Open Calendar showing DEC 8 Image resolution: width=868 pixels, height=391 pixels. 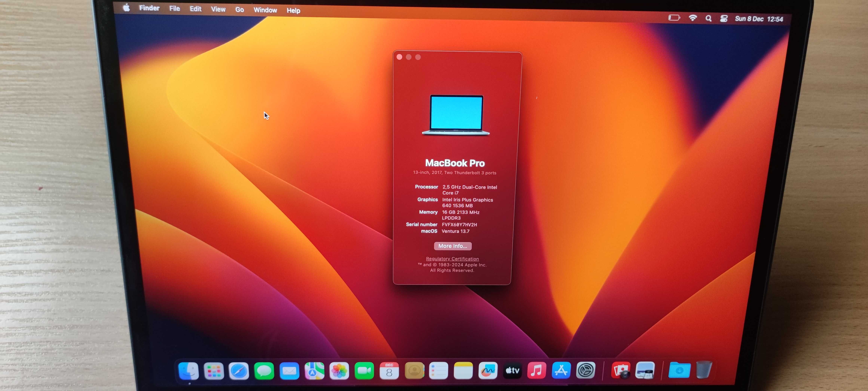[389, 371]
